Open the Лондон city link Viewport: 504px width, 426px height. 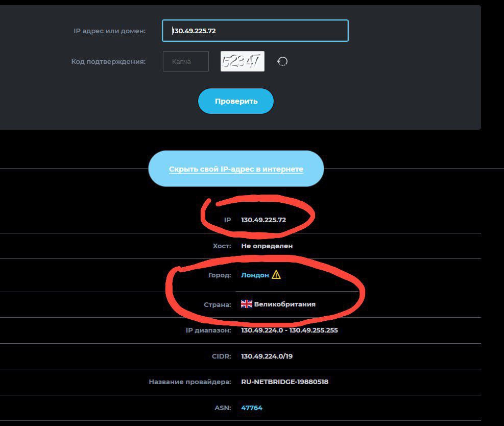(255, 275)
